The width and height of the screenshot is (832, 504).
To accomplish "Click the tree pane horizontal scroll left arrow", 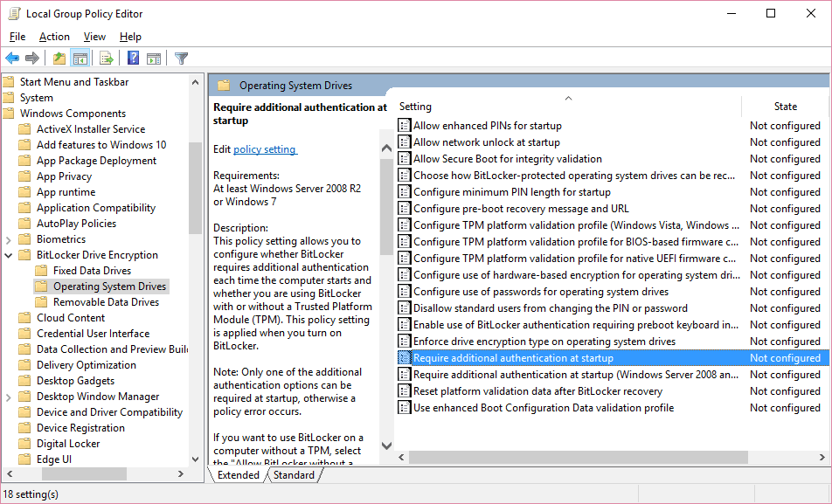I will (10, 473).
